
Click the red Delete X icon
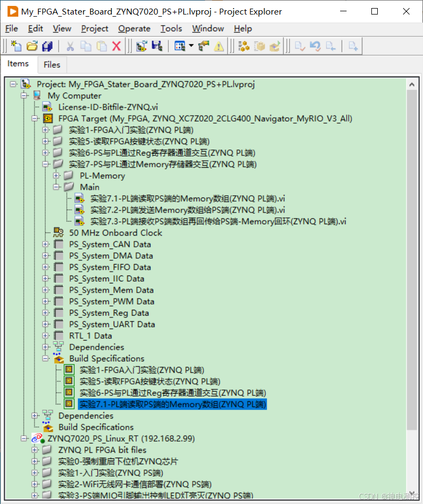pyautogui.click(x=116, y=46)
